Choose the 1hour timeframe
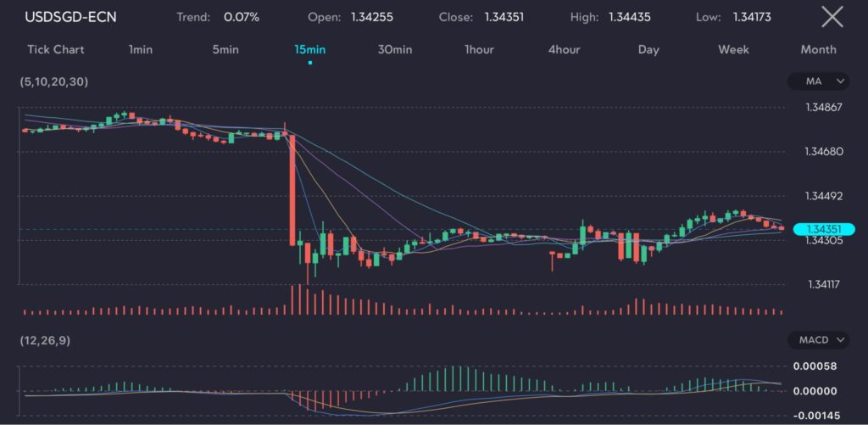868x425 pixels. point(479,49)
